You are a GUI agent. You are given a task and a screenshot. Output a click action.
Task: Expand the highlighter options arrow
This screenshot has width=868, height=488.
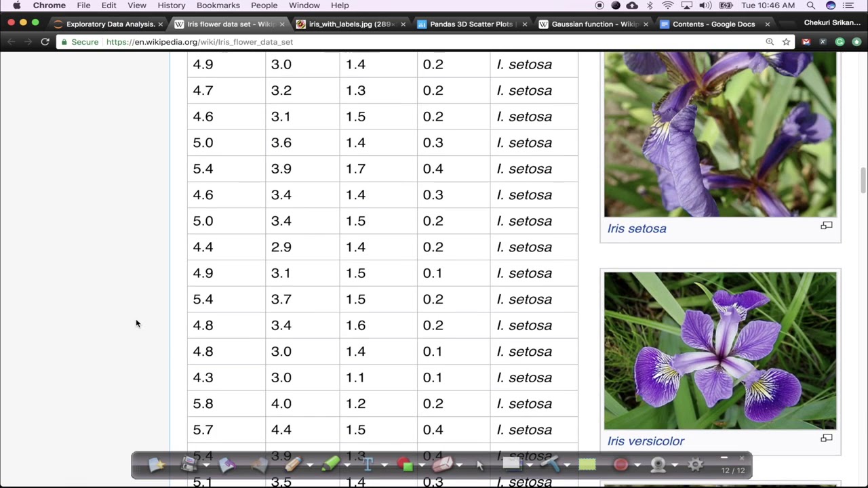tap(347, 466)
